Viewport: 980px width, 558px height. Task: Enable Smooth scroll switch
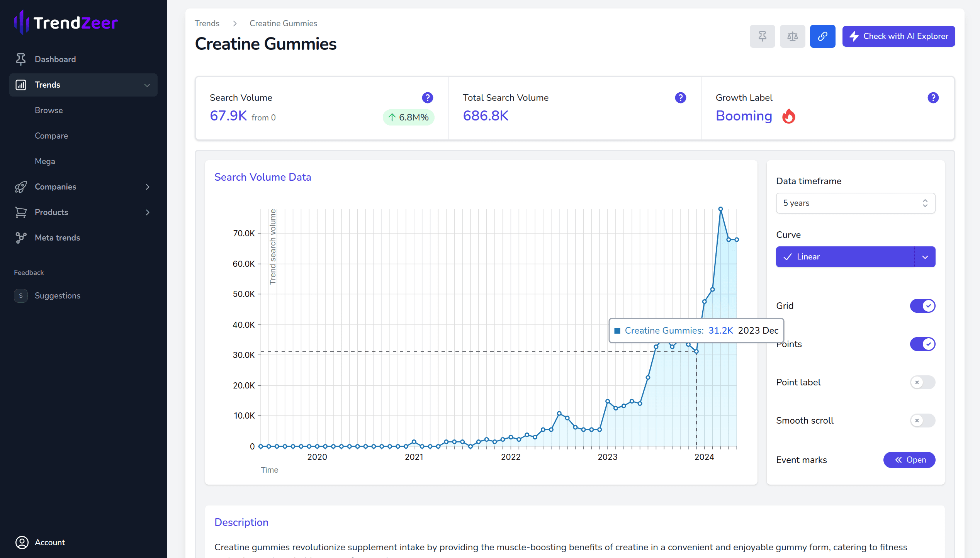coord(922,421)
